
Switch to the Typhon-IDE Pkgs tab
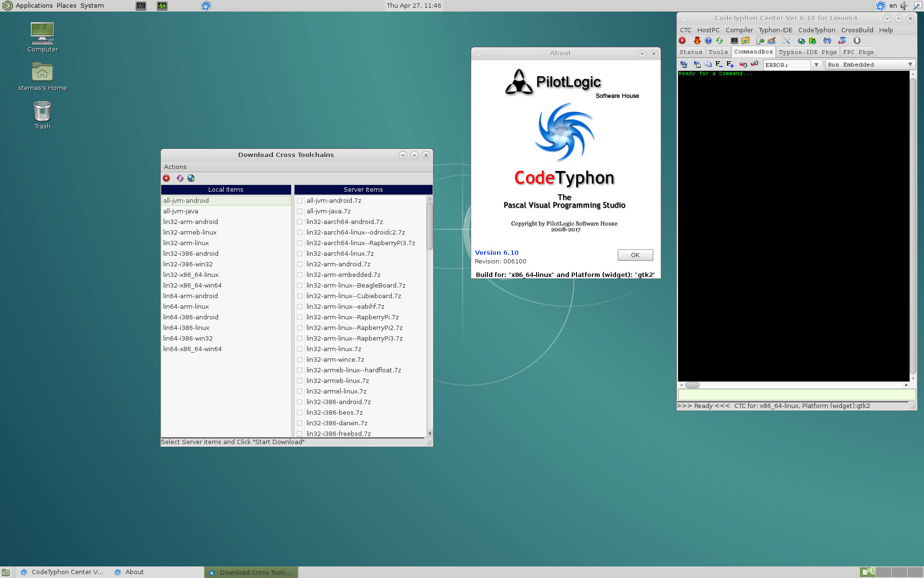pyautogui.click(x=808, y=52)
